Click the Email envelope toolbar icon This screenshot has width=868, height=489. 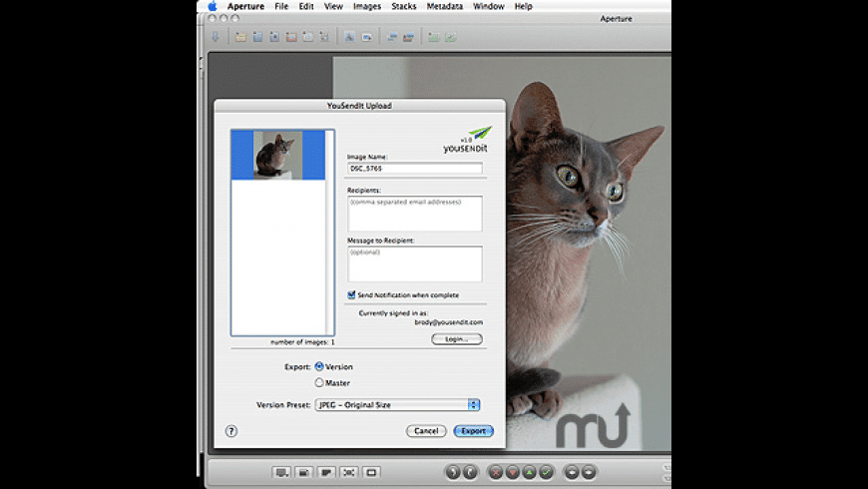click(x=366, y=37)
